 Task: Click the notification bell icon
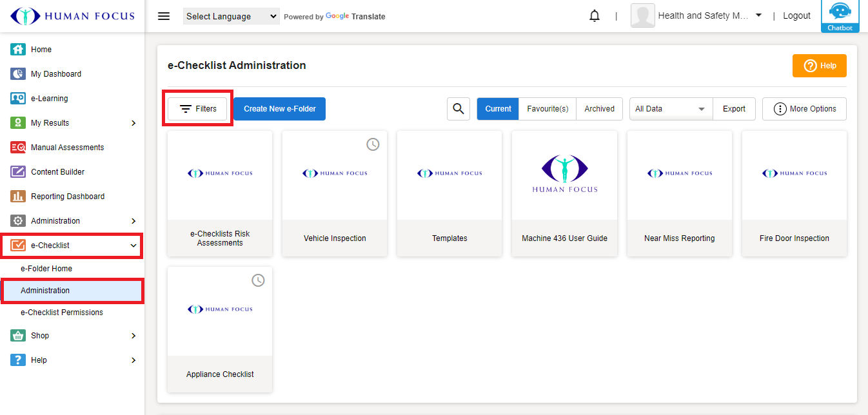coord(595,16)
